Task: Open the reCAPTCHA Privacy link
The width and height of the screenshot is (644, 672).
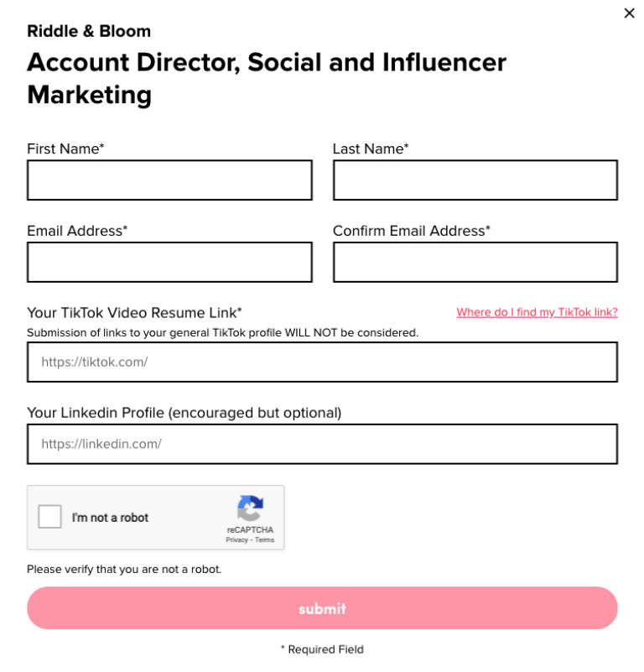Action: [x=236, y=540]
